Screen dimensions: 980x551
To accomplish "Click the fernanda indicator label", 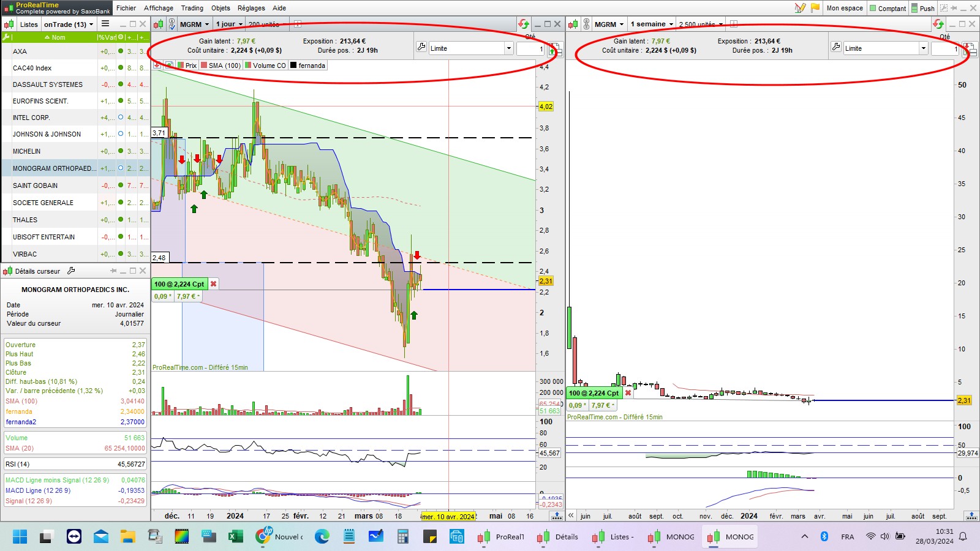I will (307, 66).
